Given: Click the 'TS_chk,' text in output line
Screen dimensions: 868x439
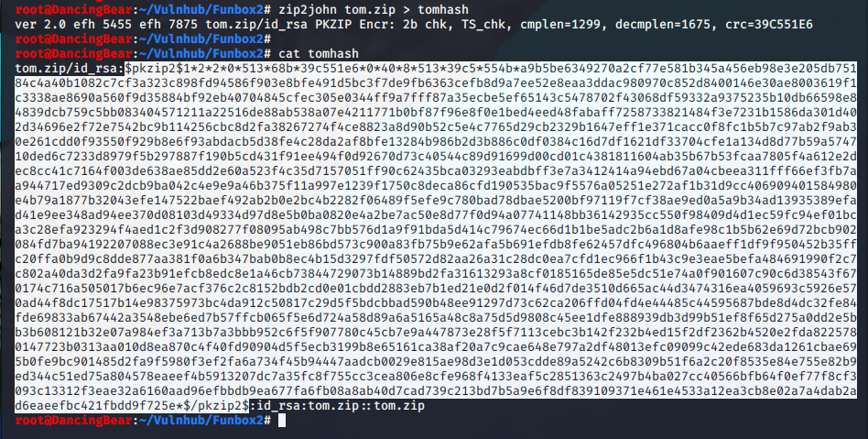Looking at the screenshot, I should click(x=487, y=25).
